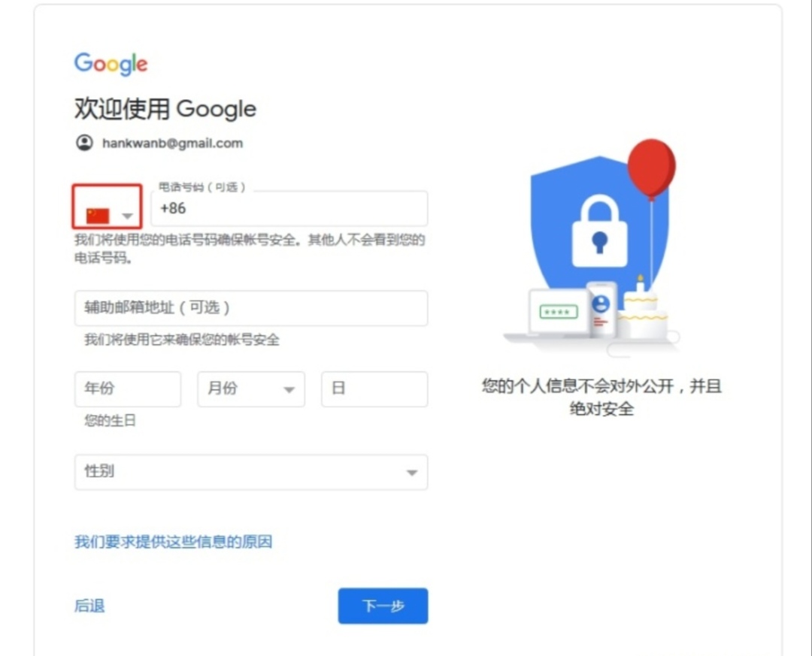Click the 后退 back link
This screenshot has height=656, width=812.
tap(89, 606)
